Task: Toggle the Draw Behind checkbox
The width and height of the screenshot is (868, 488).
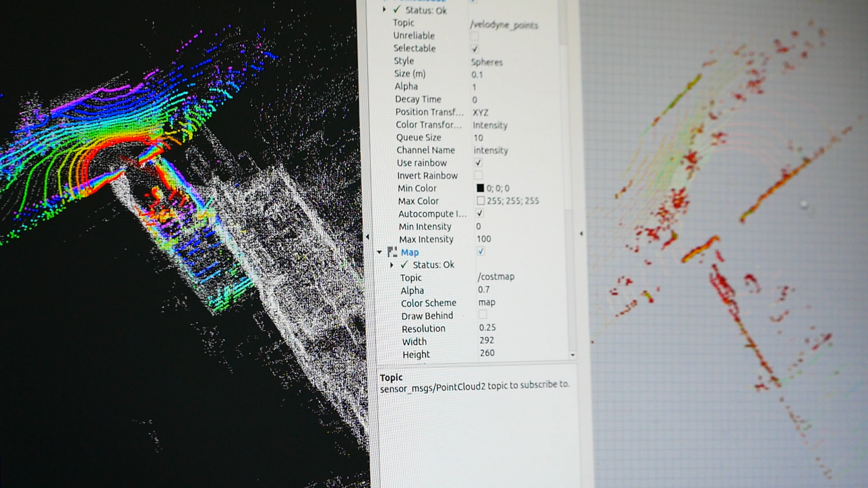Action: coord(482,315)
